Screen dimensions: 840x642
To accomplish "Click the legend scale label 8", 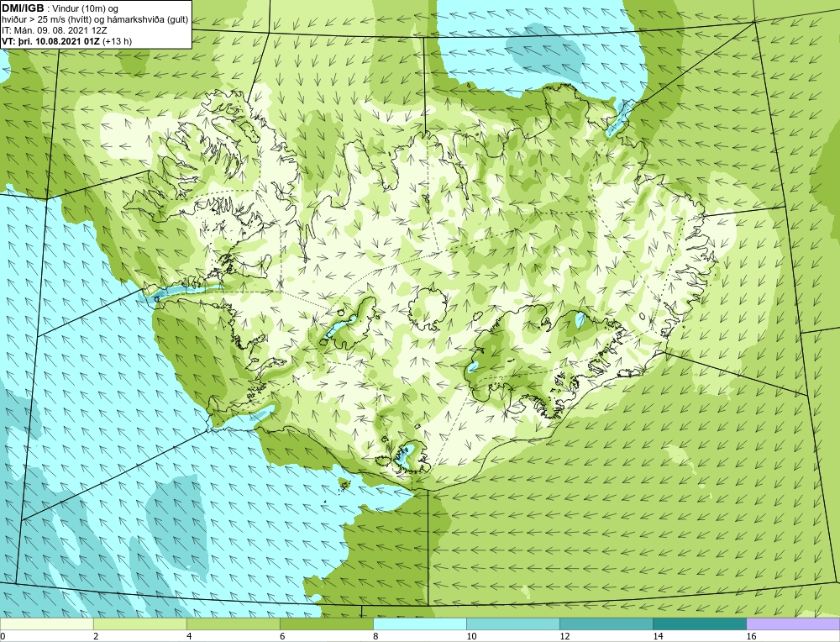I will pyautogui.click(x=375, y=636).
